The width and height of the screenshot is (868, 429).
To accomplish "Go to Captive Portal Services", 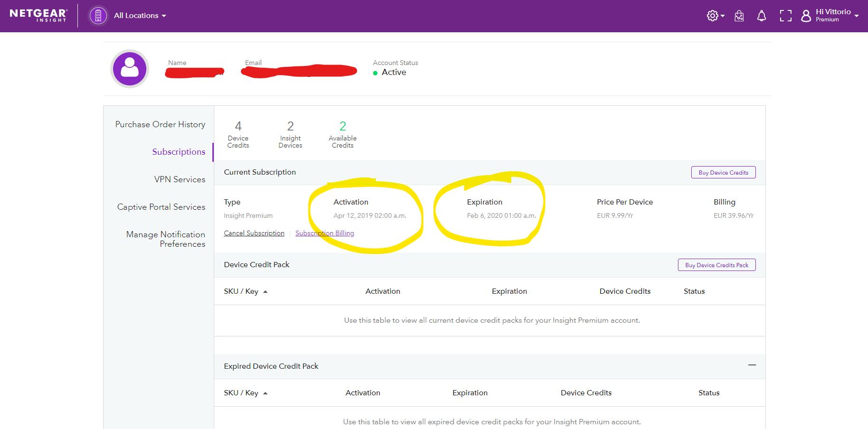I will (161, 207).
